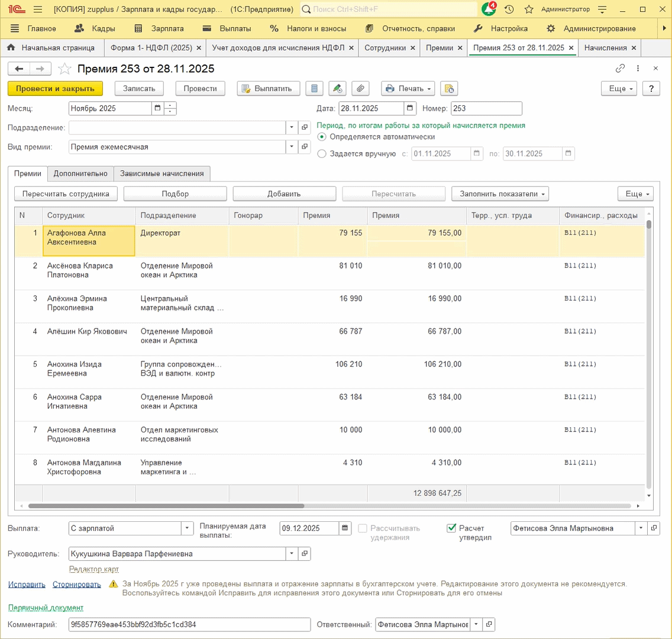Switch to Зависимые начисления tab
Screen dimensions: 672x639
click(162, 173)
